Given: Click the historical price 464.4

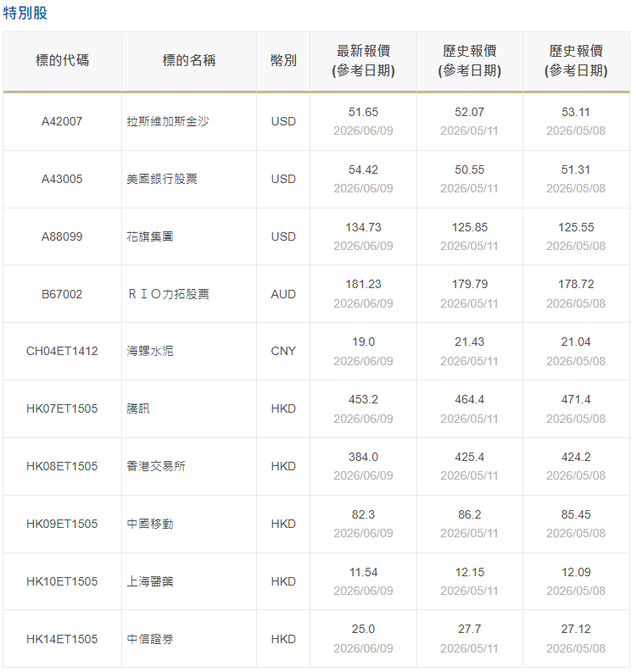Looking at the screenshot, I should pos(470,400).
